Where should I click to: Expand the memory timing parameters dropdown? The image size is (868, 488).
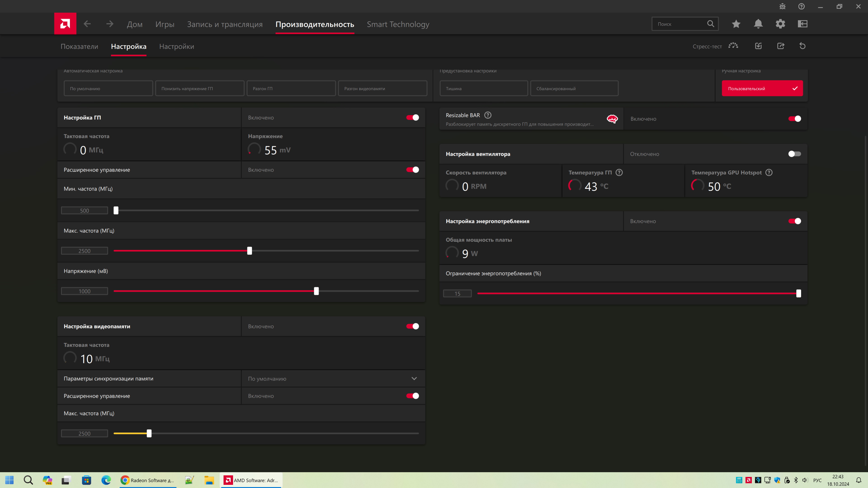(x=414, y=379)
